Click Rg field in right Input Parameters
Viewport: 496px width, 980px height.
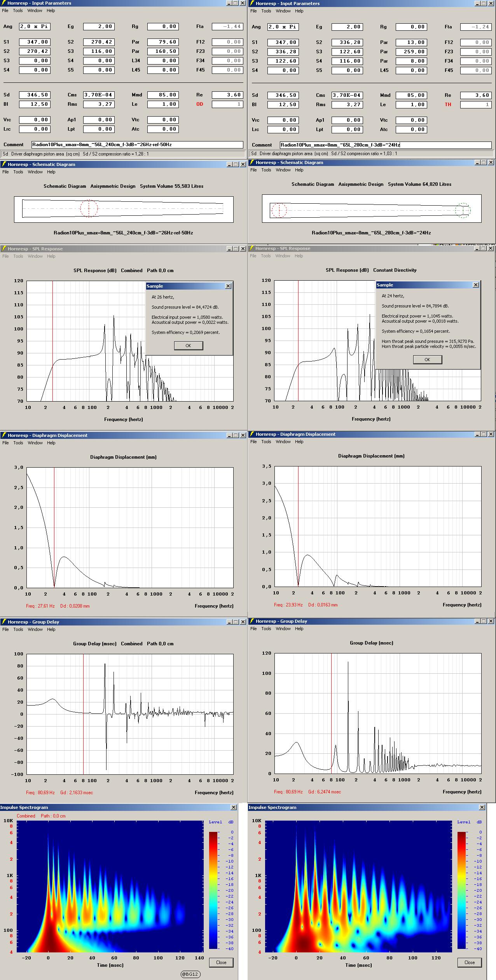pos(411,27)
